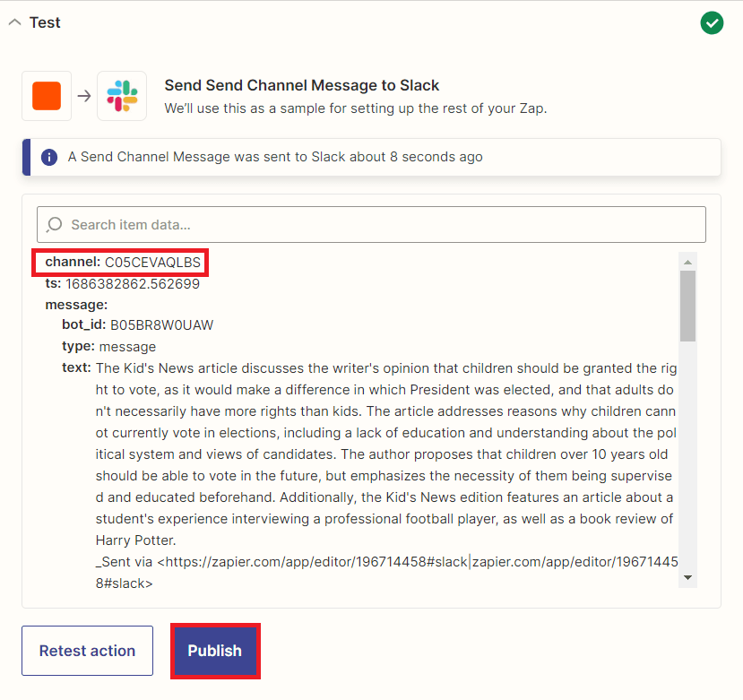Click the Slack app icon
743x700 pixels.
point(121,95)
